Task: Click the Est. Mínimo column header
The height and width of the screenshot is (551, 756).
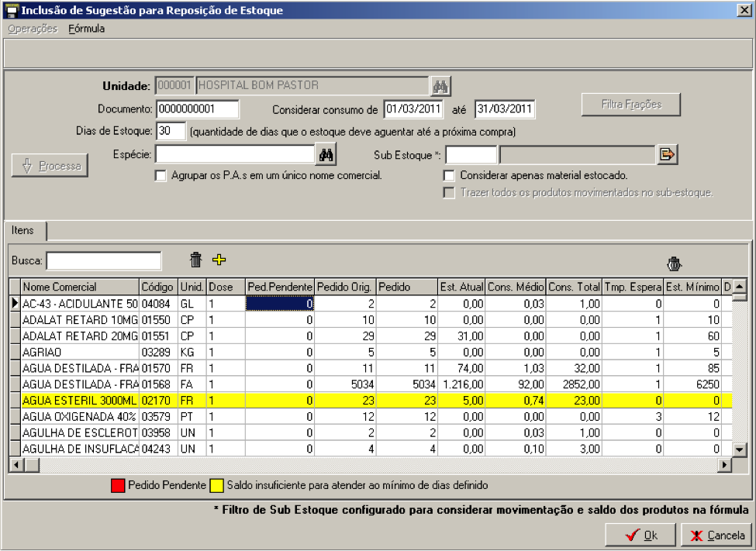Action: pyautogui.click(x=692, y=287)
